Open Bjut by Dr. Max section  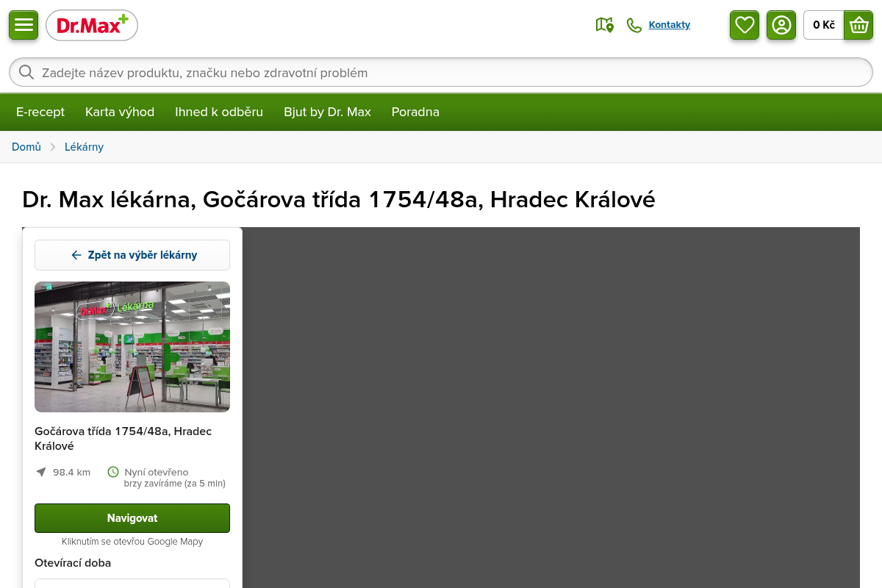pos(328,112)
